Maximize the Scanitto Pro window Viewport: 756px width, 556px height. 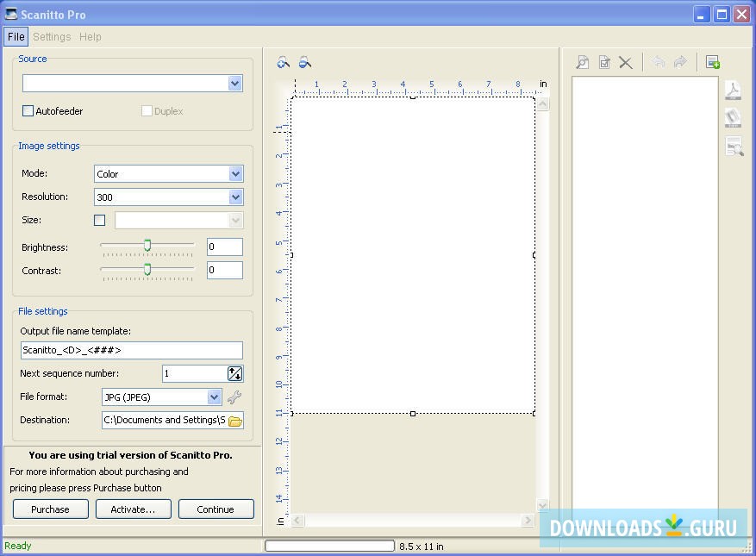coord(722,15)
